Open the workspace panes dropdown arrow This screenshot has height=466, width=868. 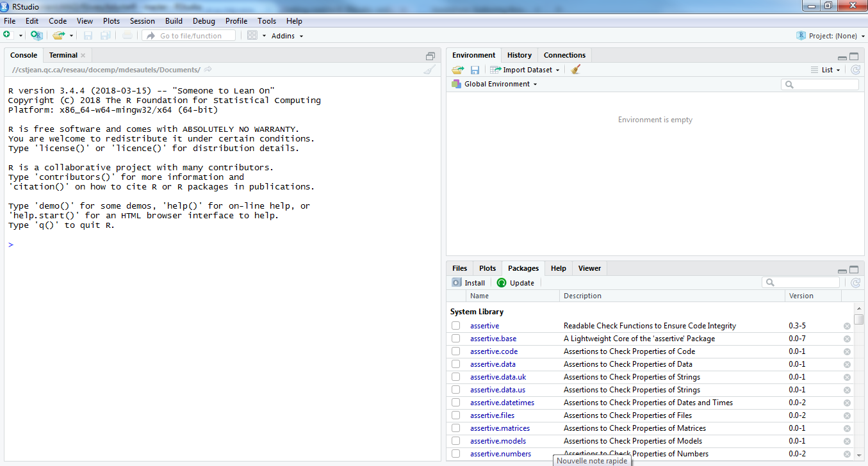(264, 36)
